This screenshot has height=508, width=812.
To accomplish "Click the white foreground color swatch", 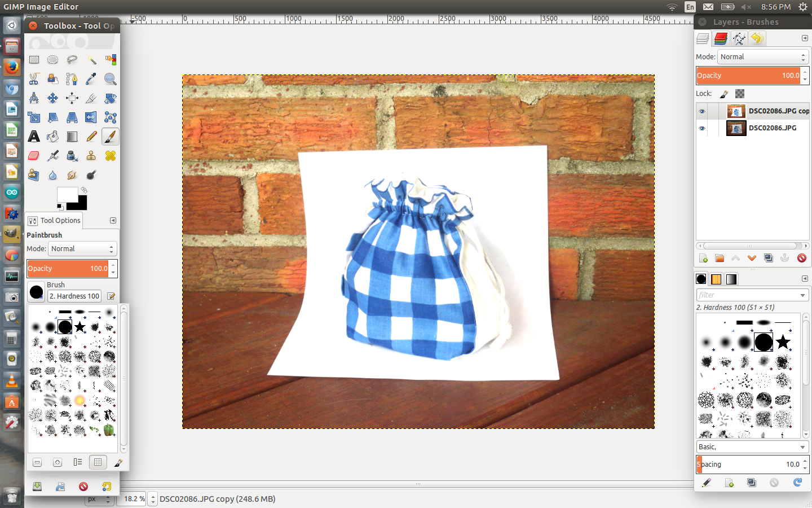I will pos(67,195).
